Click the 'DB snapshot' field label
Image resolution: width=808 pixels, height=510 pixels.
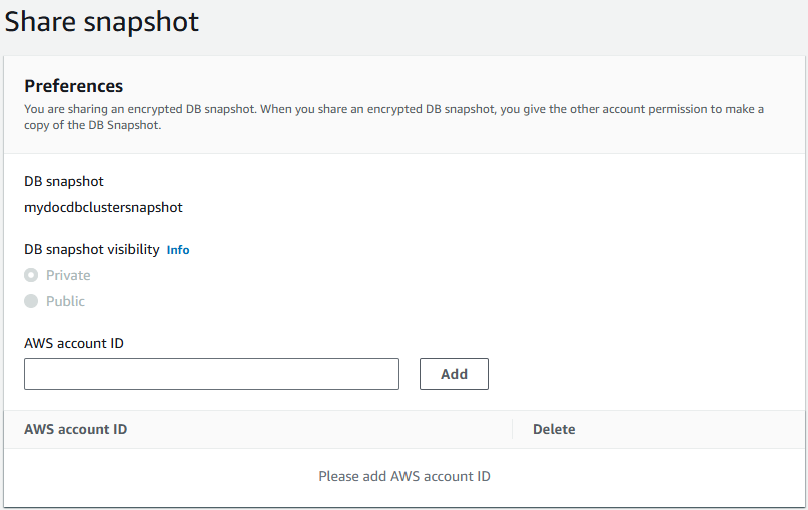64,182
